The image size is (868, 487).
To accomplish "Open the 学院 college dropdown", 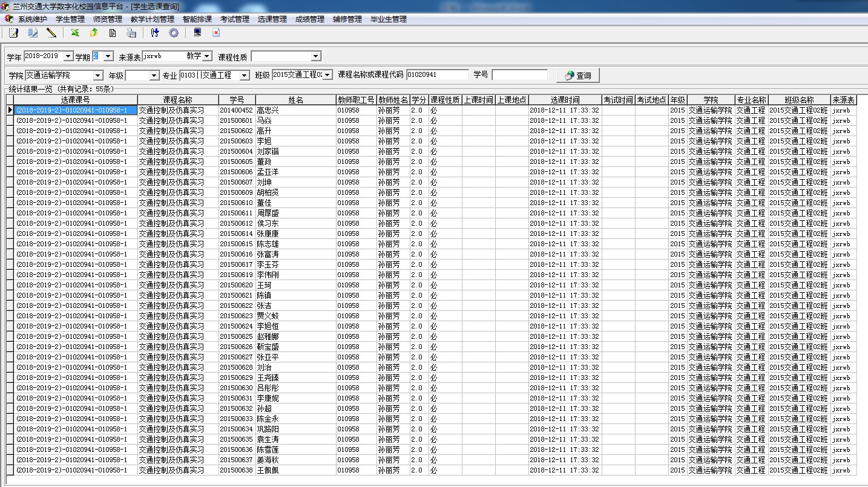I will (x=98, y=76).
